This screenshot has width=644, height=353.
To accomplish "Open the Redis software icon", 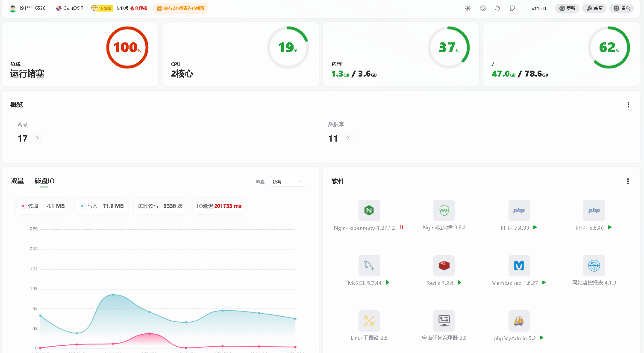I will point(444,265).
